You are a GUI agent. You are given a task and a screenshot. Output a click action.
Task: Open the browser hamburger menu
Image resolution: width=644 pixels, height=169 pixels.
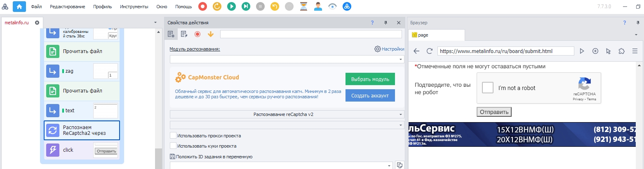pyautogui.click(x=635, y=51)
